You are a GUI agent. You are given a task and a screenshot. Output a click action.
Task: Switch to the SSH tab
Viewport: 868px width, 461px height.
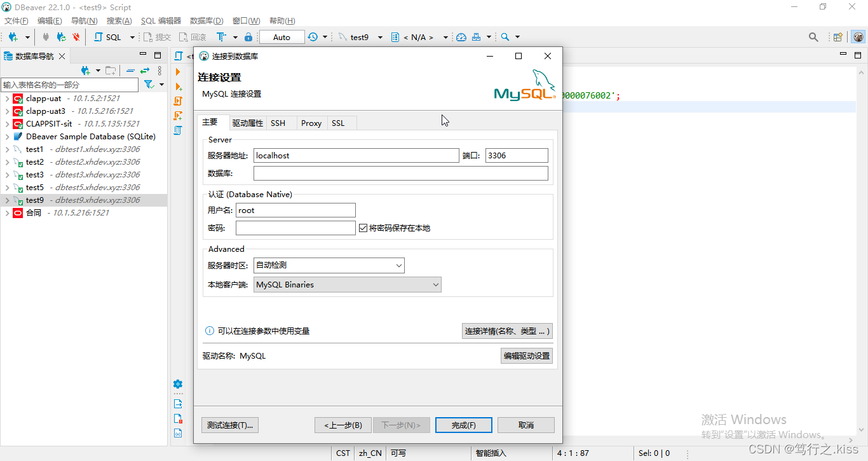click(x=280, y=123)
